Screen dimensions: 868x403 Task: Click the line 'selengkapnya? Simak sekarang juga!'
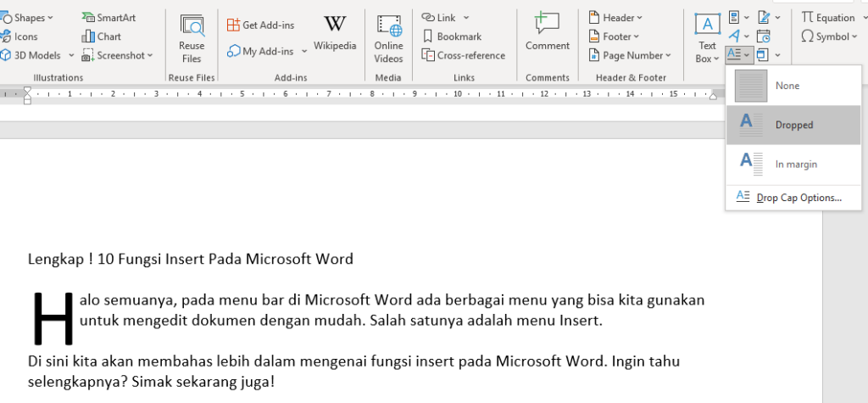pyautogui.click(x=151, y=383)
